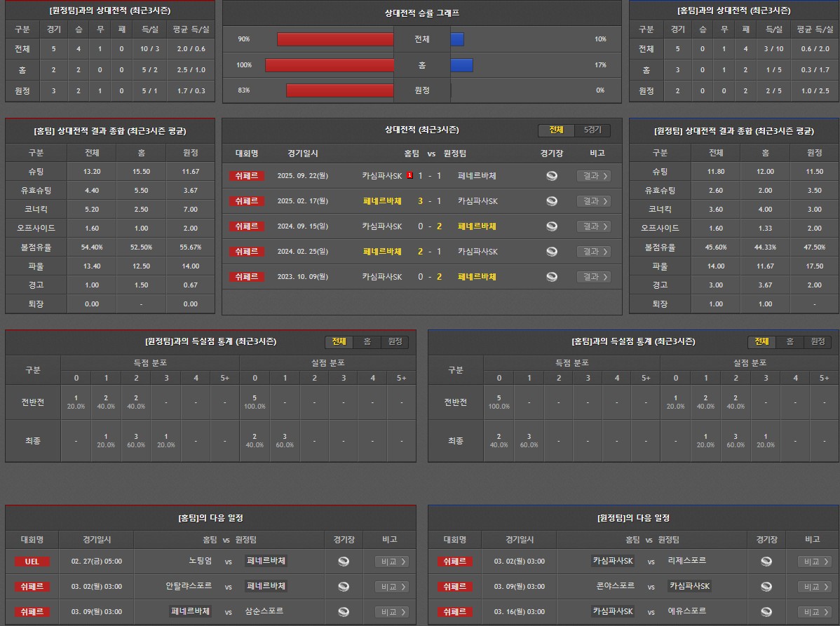840x626 pixels.
Task: Select 전체 tab in [홈팀]과의 득실점 통계
Action: pos(761,341)
